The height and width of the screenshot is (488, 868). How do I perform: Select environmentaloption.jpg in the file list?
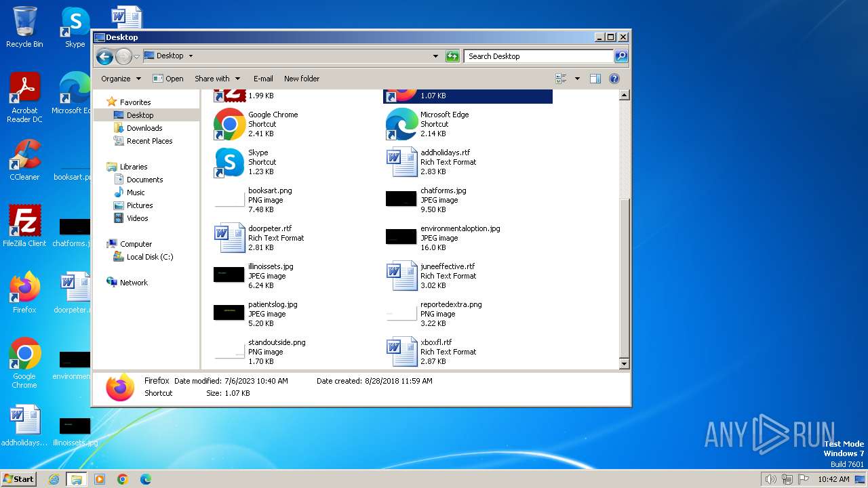469,238
